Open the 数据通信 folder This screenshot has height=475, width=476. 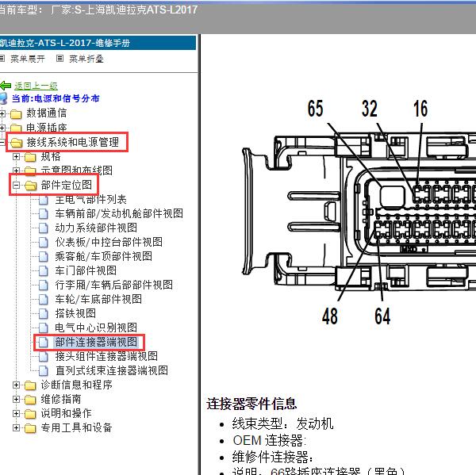click(x=47, y=113)
